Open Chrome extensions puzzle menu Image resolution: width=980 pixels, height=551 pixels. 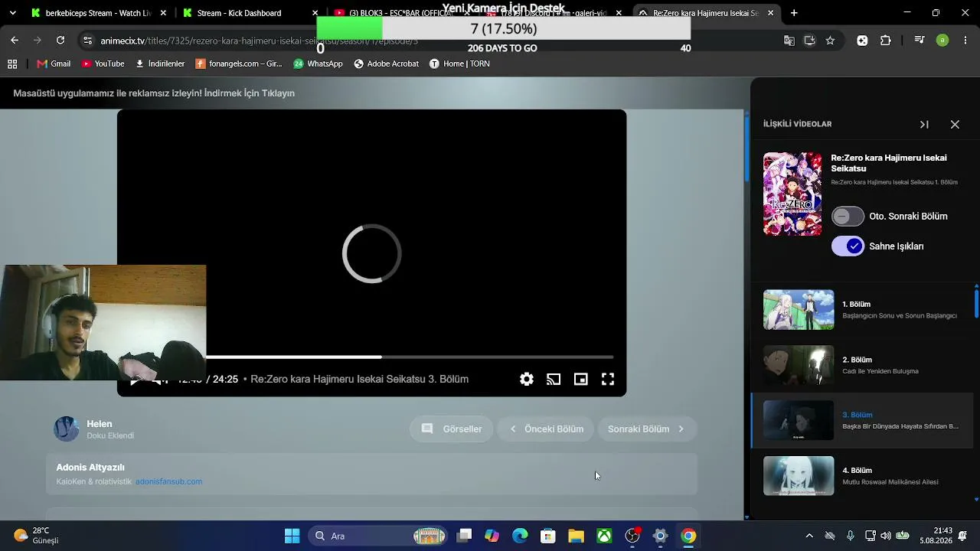coord(886,41)
